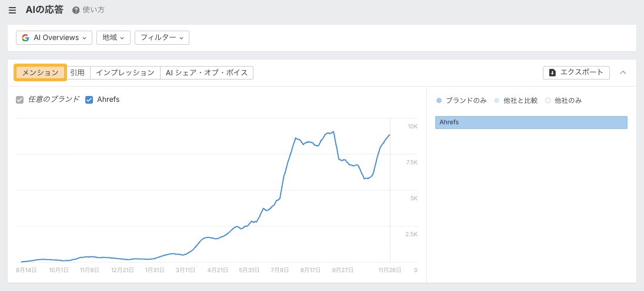Toggle the 任意のブランド checkbox
Viewport: 644px width, 291px height.
point(20,100)
